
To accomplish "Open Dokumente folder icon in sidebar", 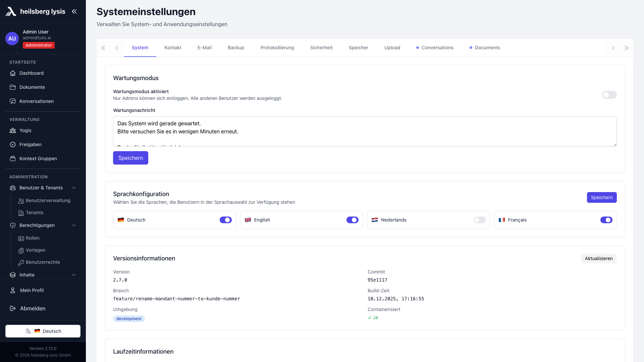I will (13, 87).
